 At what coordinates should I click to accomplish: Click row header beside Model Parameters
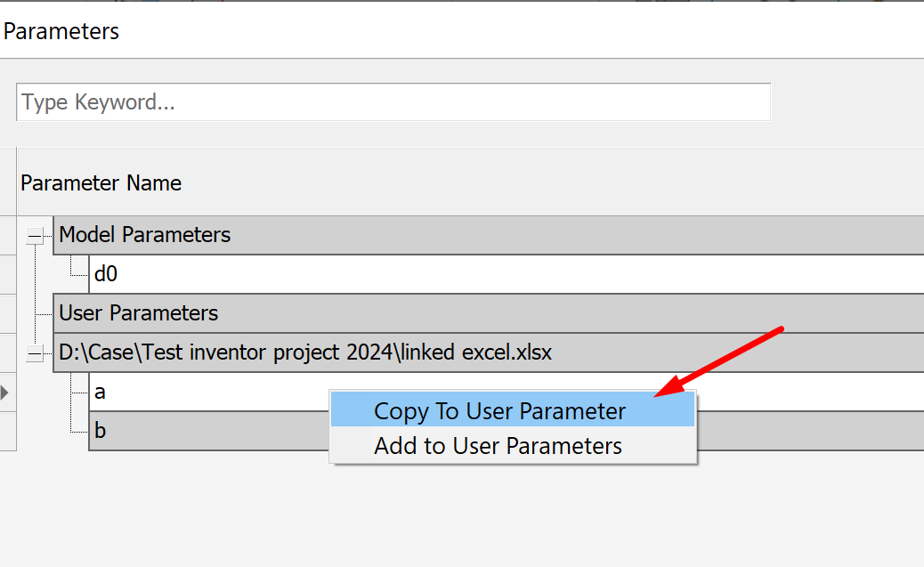(x=7, y=235)
